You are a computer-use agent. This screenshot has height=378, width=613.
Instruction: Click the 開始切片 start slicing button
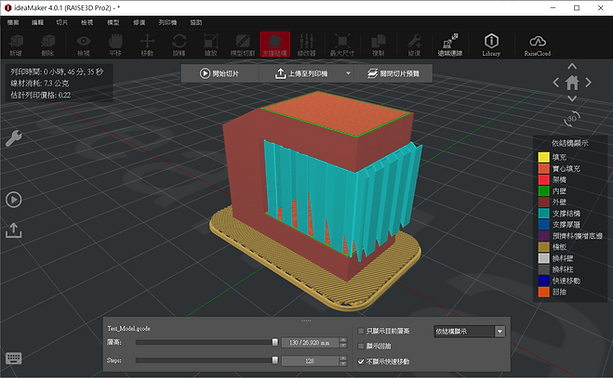click(219, 73)
